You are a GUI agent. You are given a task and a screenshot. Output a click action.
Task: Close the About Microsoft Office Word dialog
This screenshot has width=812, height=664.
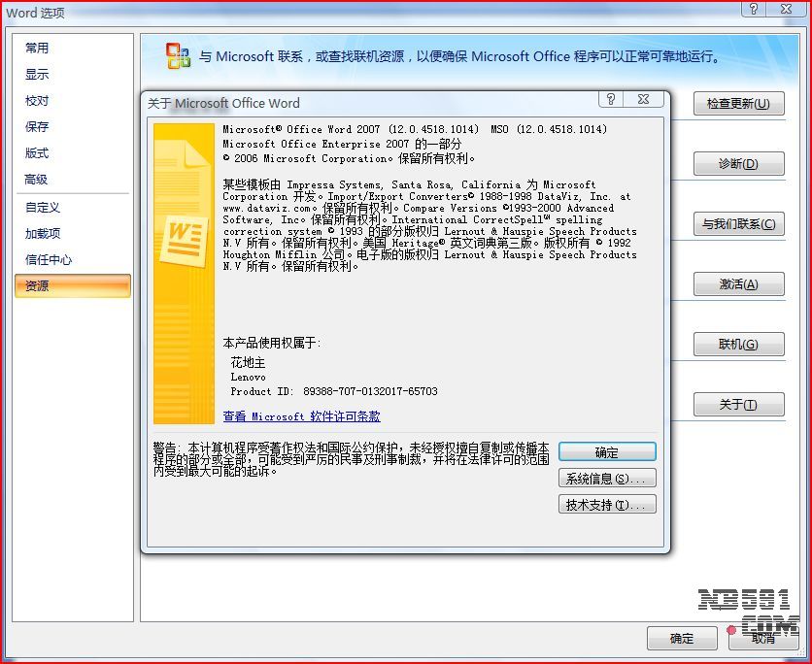click(644, 99)
